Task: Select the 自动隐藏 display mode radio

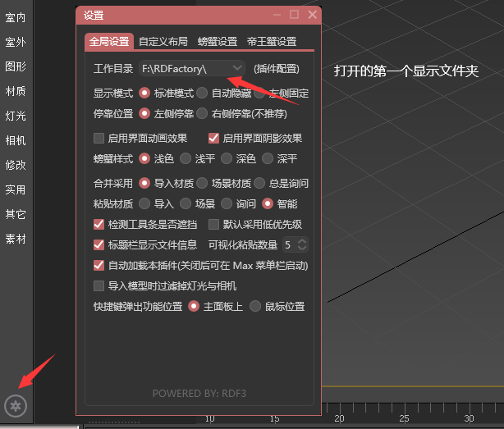Action: click(202, 94)
